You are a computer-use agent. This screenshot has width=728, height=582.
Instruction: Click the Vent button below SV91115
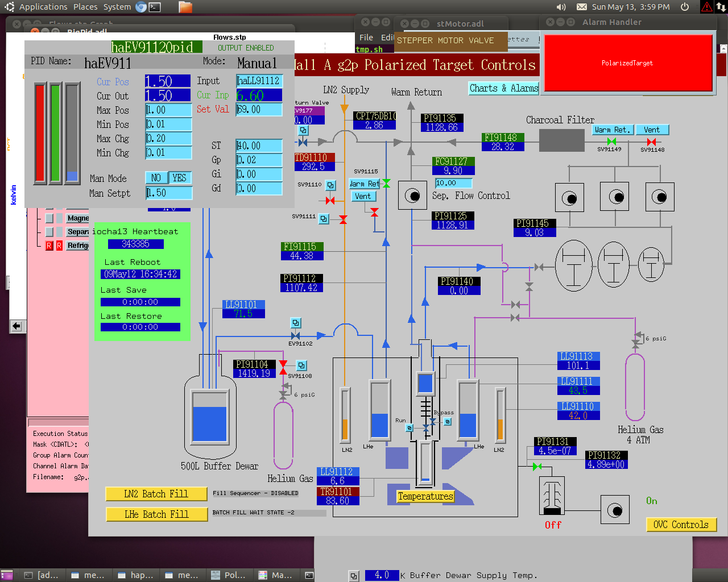coord(363,196)
